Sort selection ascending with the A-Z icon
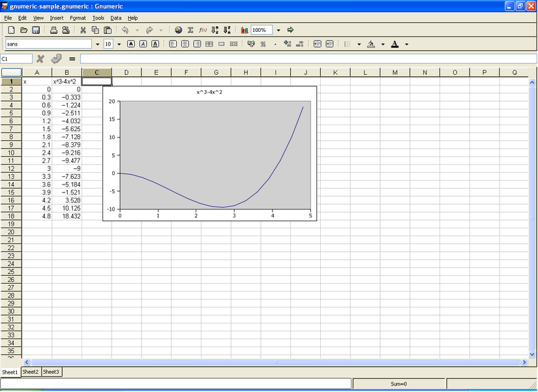The width and height of the screenshot is (538, 392). point(213,29)
